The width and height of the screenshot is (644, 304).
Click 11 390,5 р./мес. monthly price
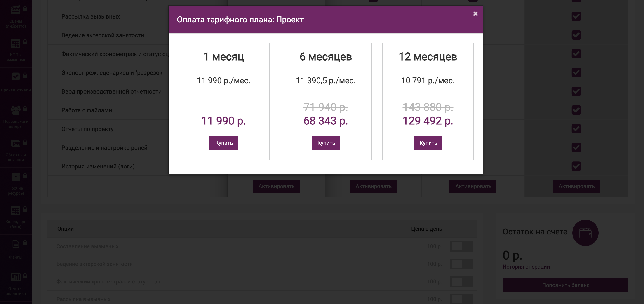click(325, 81)
